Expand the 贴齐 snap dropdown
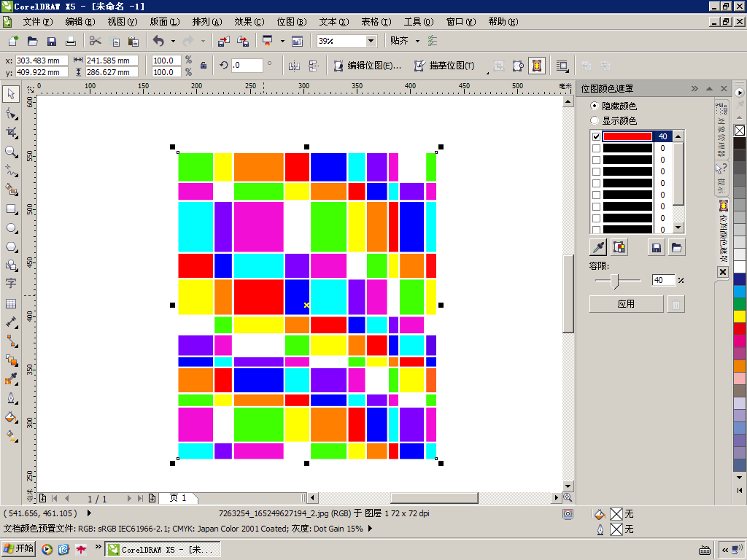Viewport: 747px width, 560px height. coord(418,41)
